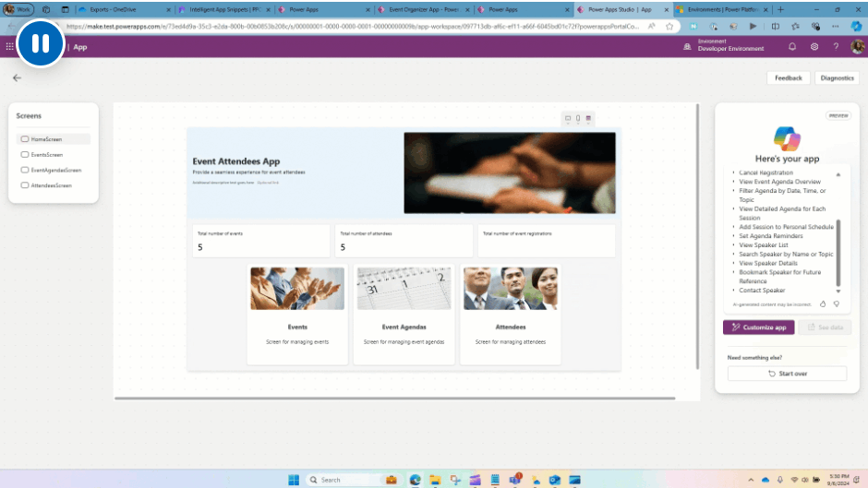Open Edge Copilot sidebar icon
This screenshot has width=868, height=488.
(x=856, y=26)
